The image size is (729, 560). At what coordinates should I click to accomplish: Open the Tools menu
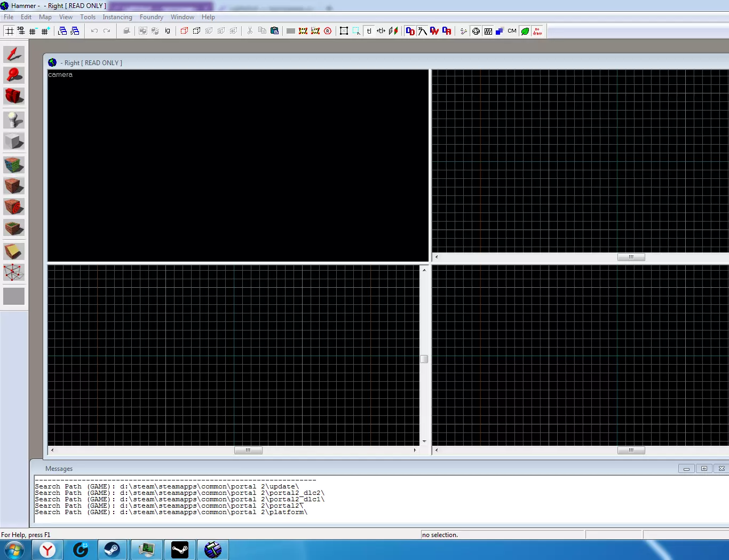pyautogui.click(x=88, y=17)
